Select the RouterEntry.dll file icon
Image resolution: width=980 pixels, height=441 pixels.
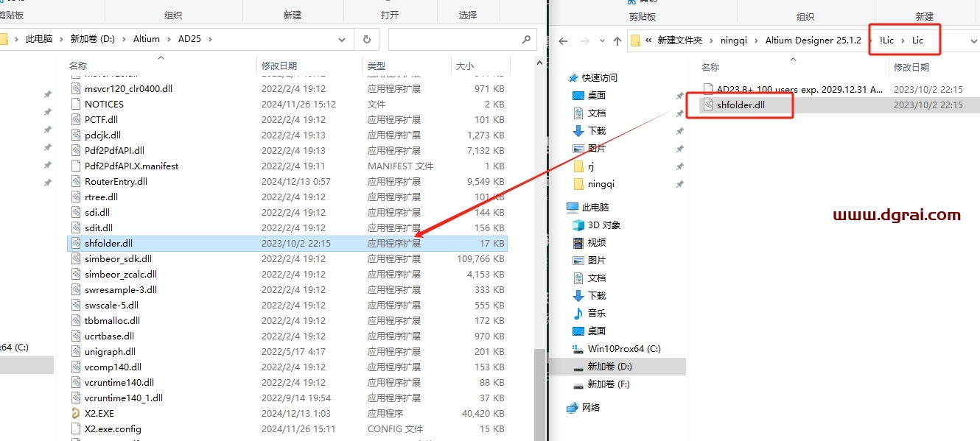[76, 181]
